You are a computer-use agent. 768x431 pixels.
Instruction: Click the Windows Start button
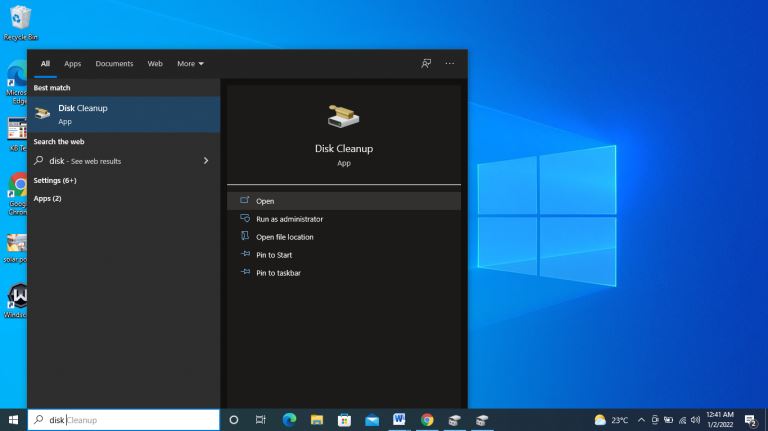13,420
